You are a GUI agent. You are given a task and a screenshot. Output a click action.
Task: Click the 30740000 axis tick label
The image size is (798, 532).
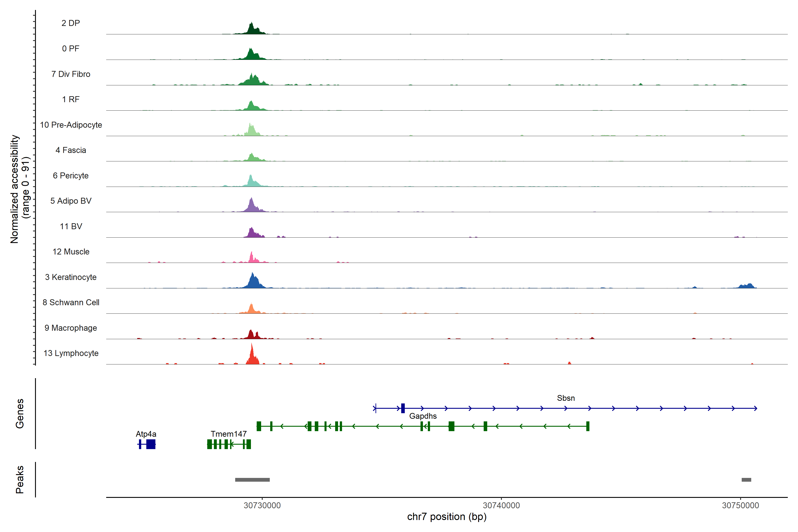pyautogui.click(x=501, y=505)
